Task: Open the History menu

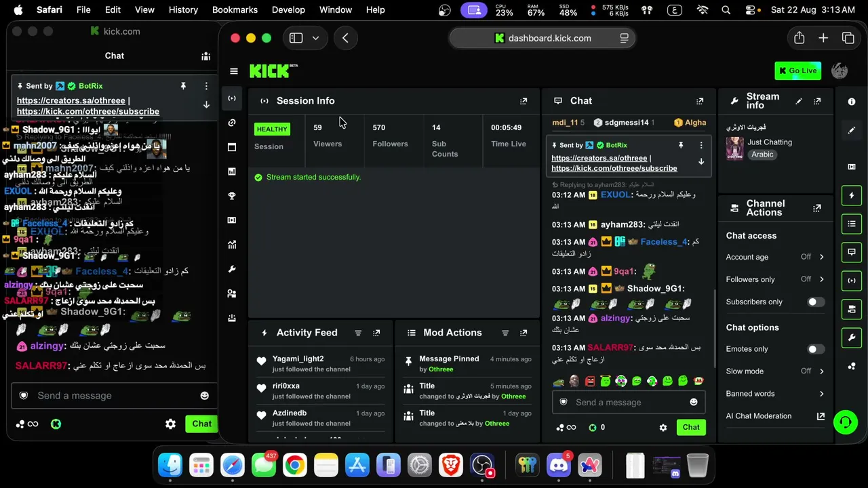Action: tap(183, 10)
